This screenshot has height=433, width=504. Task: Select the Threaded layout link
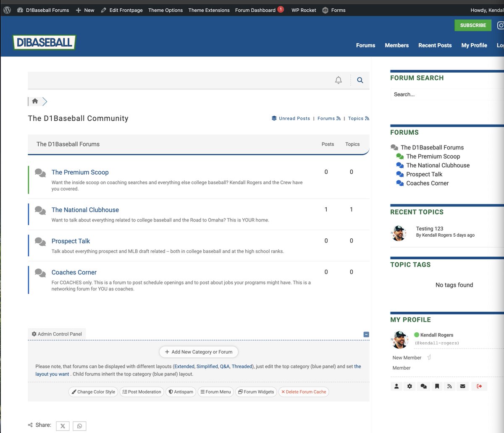pyautogui.click(x=242, y=366)
